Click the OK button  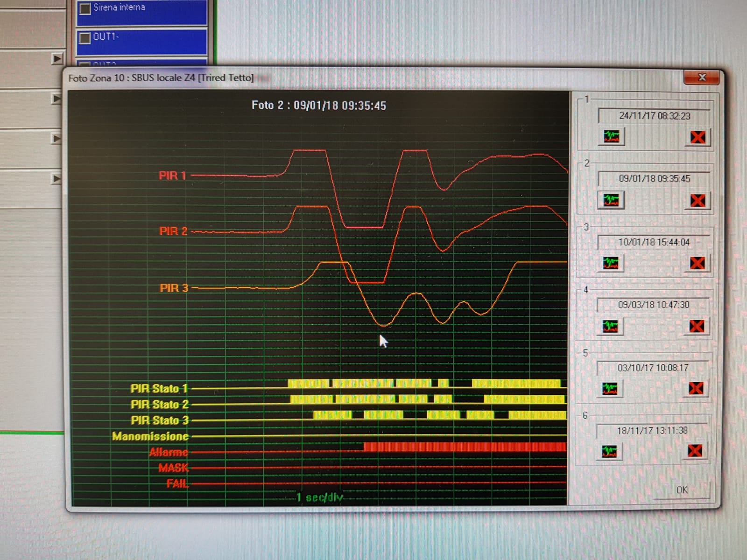682,490
